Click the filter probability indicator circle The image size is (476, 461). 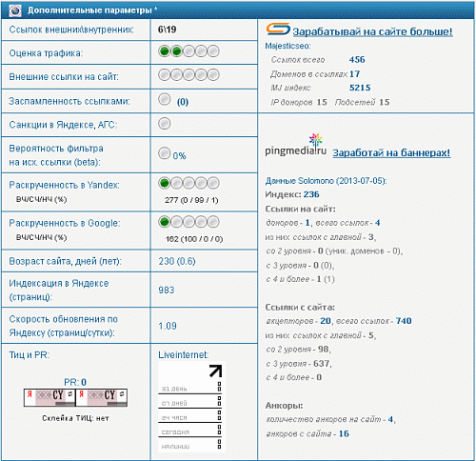165,153
